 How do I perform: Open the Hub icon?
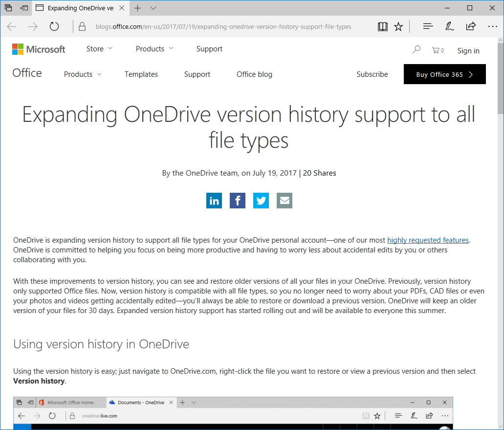click(428, 26)
